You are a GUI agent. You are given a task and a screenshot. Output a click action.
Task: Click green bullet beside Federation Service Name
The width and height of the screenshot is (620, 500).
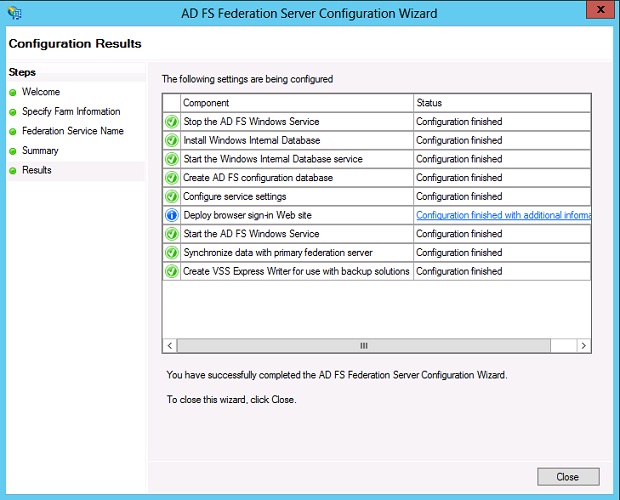[x=13, y=132]
